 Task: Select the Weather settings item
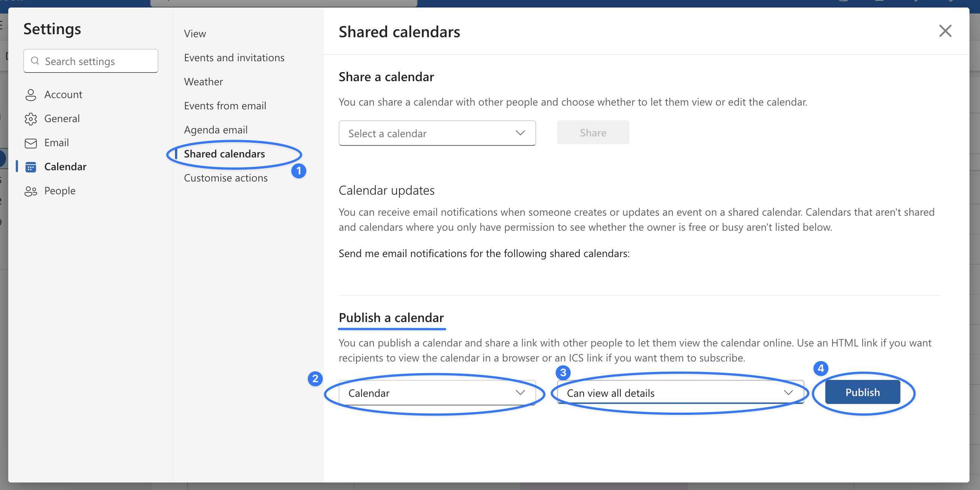[203, 82]
